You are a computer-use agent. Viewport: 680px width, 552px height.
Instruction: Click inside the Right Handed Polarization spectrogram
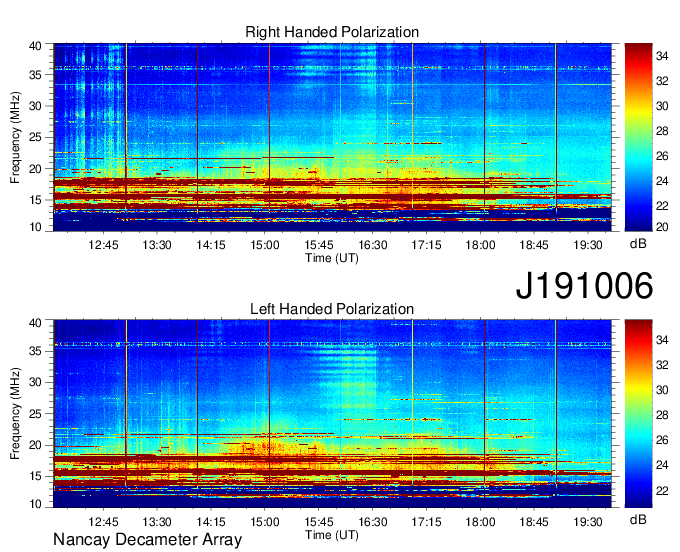click(x=332, y=137)
